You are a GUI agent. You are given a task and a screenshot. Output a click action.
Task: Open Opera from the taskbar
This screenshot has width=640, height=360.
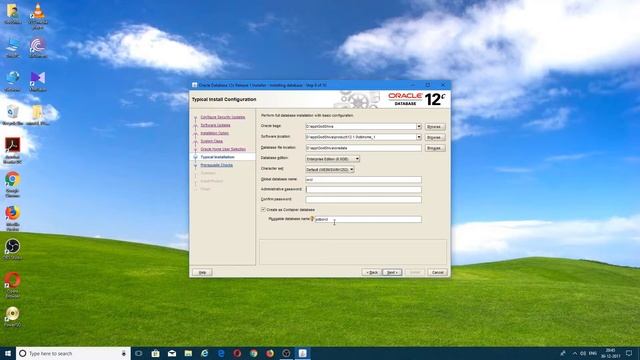(x=237, y=353)
